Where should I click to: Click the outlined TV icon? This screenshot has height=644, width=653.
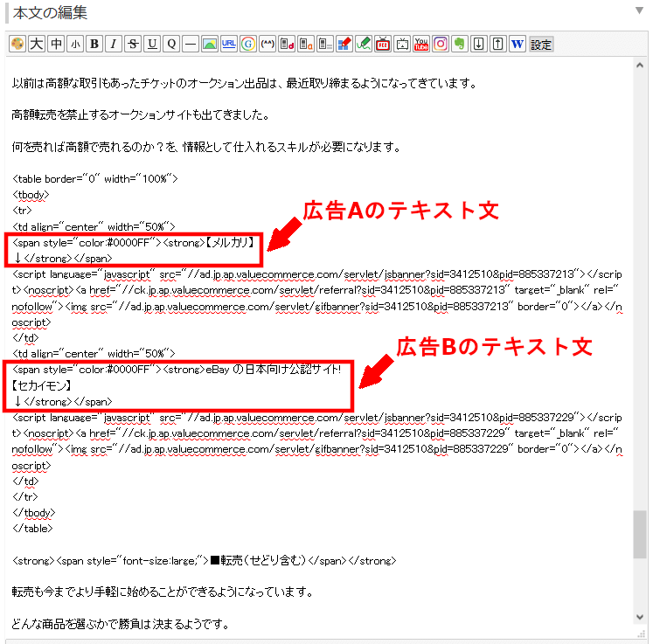pyautogui.click(x=402, y=44)
